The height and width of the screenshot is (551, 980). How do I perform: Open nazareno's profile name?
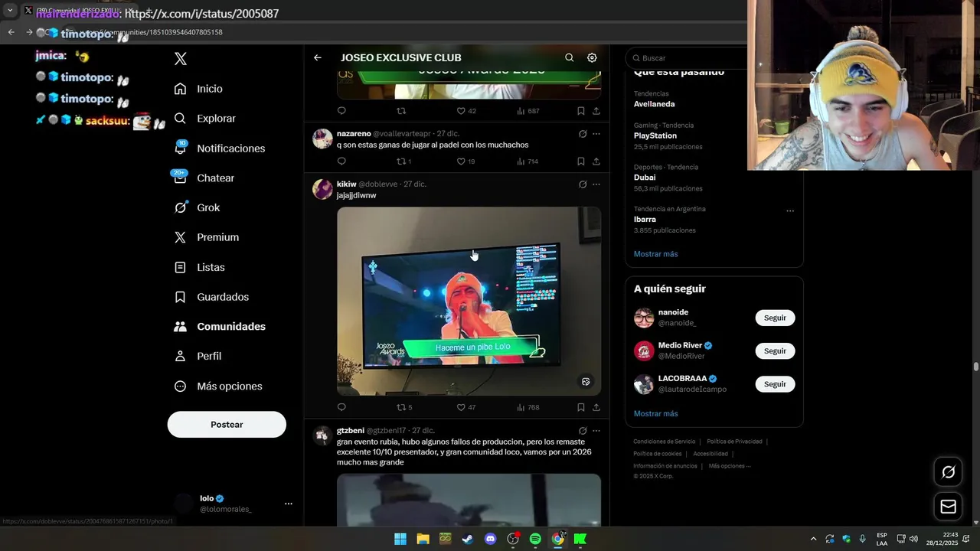tap(354, 134)
